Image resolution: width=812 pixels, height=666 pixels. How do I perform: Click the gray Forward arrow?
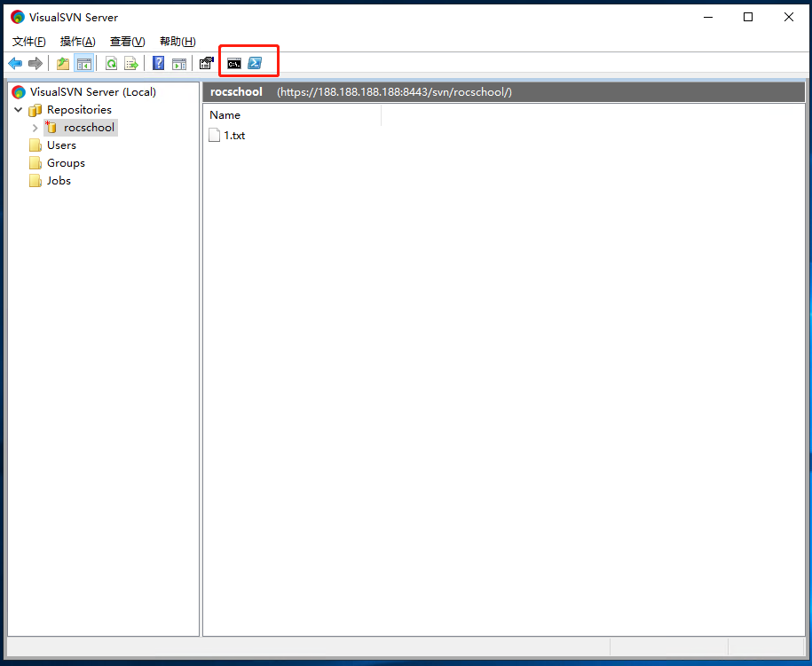click(35, 64)
